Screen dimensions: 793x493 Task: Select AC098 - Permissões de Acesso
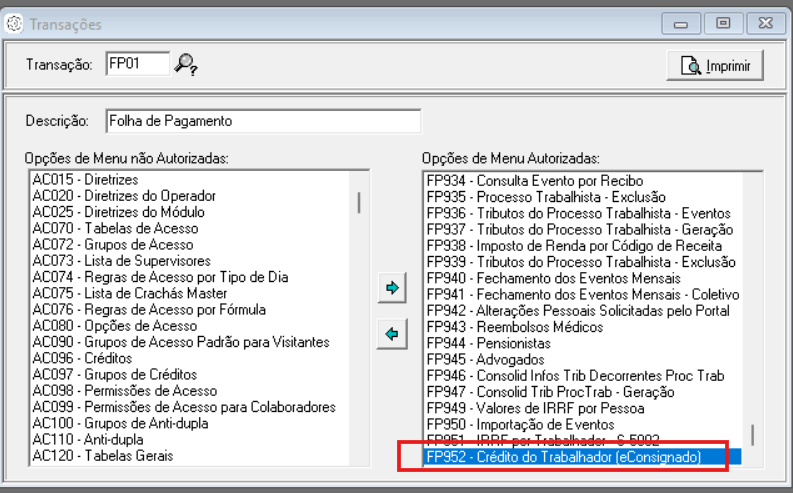tap(124, 391)
